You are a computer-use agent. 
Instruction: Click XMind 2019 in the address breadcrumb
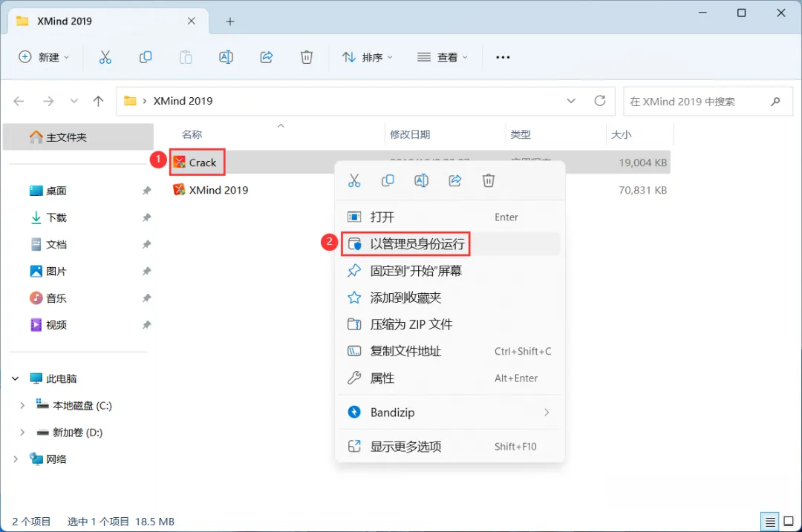(x=183, y=101)
